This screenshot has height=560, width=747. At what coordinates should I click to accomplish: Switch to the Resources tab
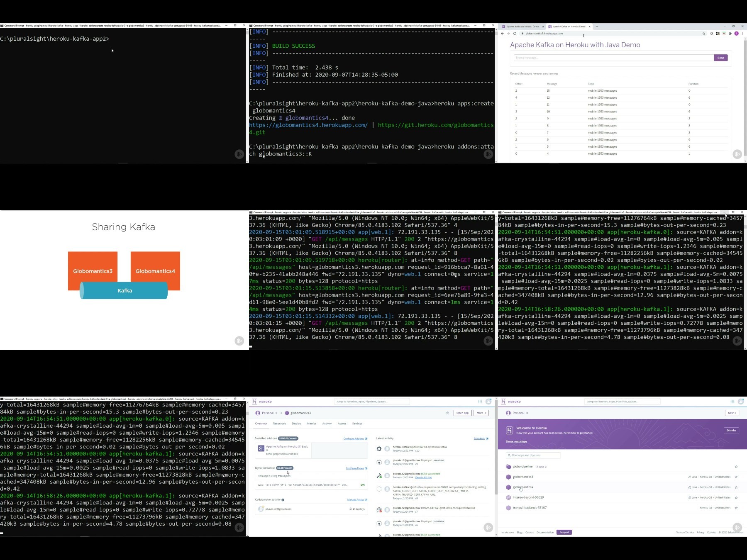[x=279, y=424]
